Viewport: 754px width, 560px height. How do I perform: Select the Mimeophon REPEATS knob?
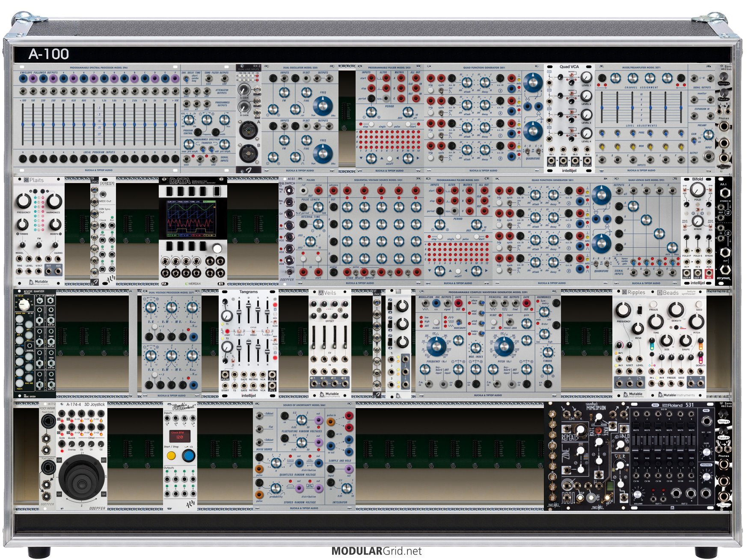581,430
